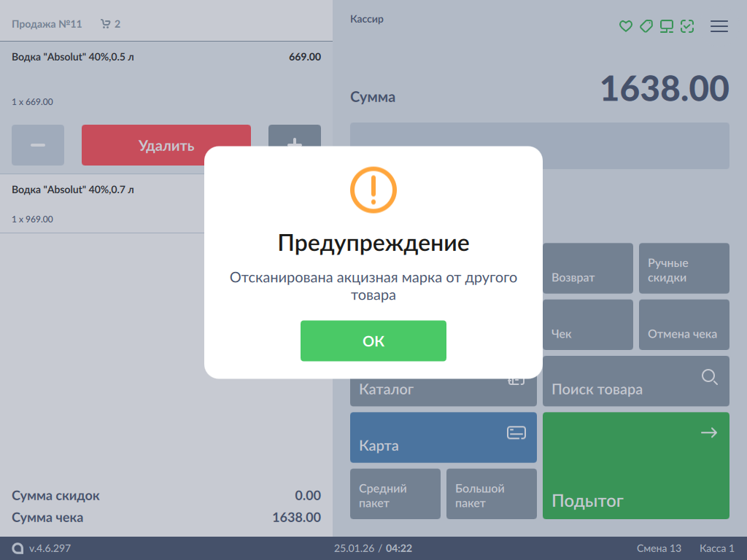The image size is (747, 560).
Task: Click the terminal connection monitor icon
Action: (x=666, y=26)
